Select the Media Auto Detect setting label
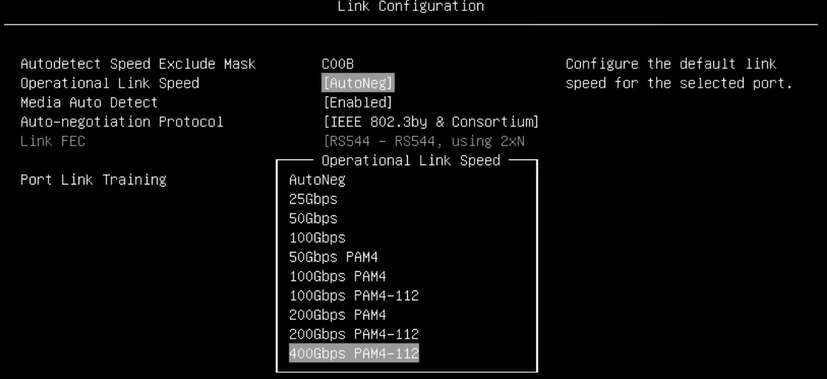The width and height of the screenshot is (827, 379). click(x=89, y=102)
